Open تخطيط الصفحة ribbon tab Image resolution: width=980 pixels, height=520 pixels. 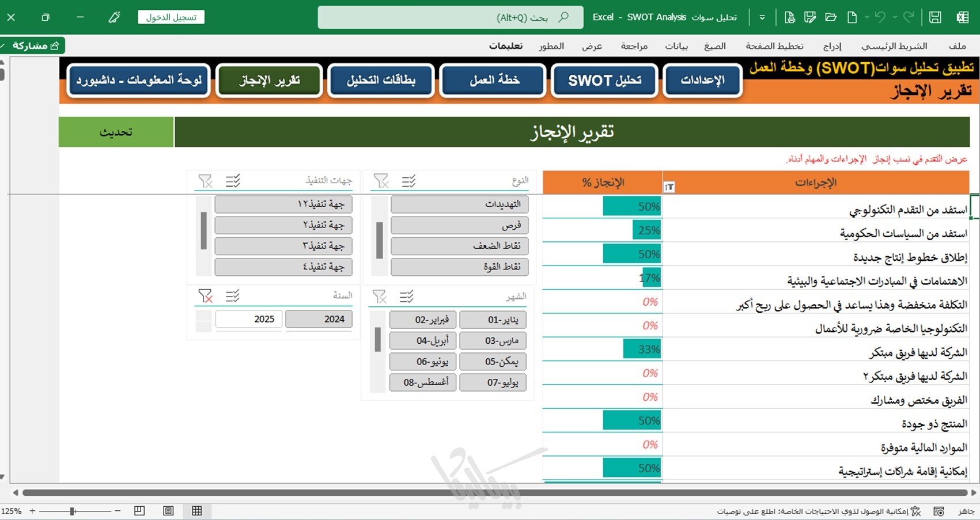(x=774, y=46)
